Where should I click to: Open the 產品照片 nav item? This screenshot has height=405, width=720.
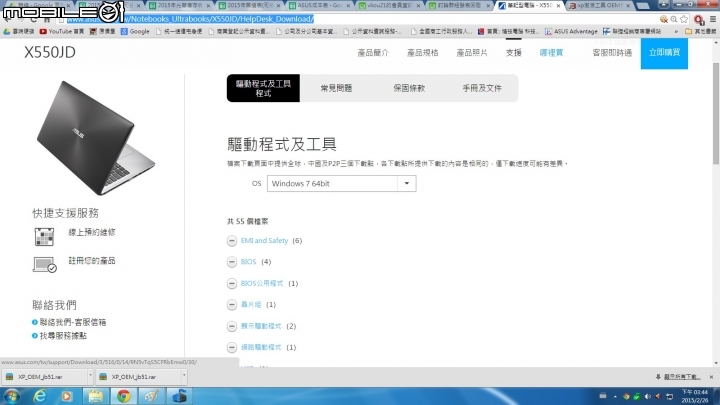tap(472, 53)
